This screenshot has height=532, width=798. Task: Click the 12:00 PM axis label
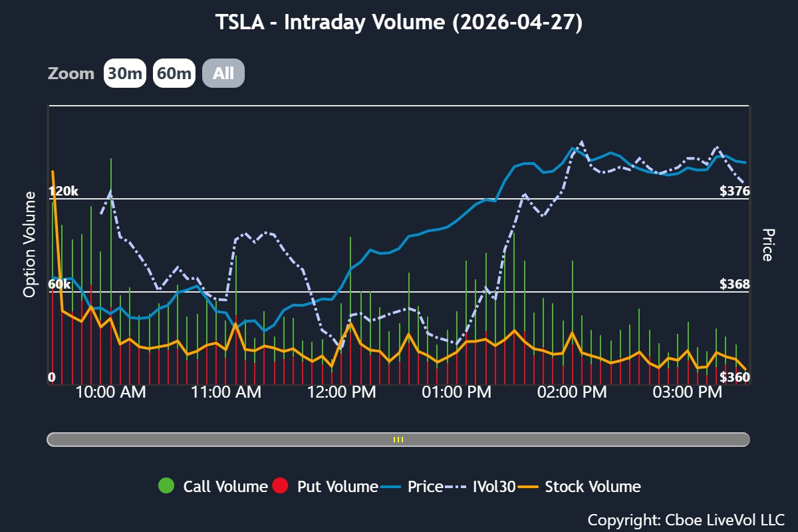341,393
